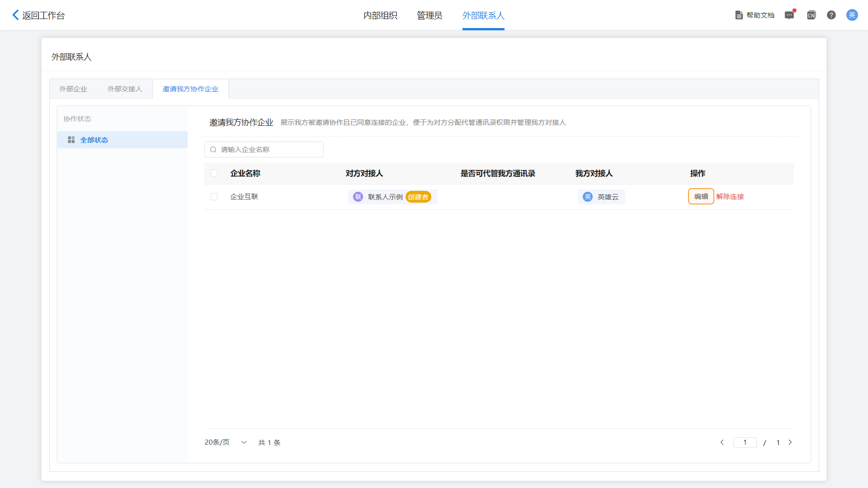
Task: Open the 外部交接人 tab
Action: pyautogui.click(x=125, y=89)
